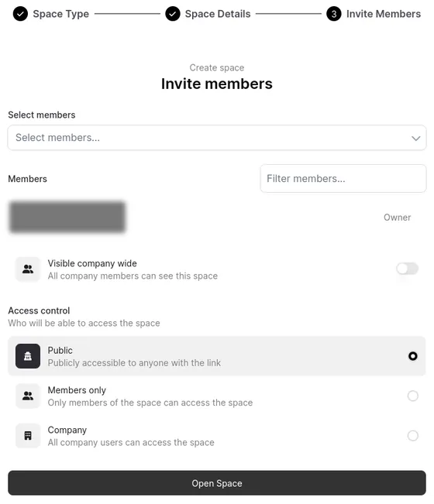Select the Members only radio button

click(x=413, y=396)
